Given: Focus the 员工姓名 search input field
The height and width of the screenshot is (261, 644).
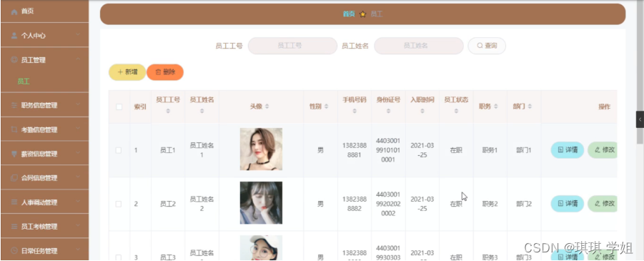Looking at the screenshot, I should click(419, 46).
